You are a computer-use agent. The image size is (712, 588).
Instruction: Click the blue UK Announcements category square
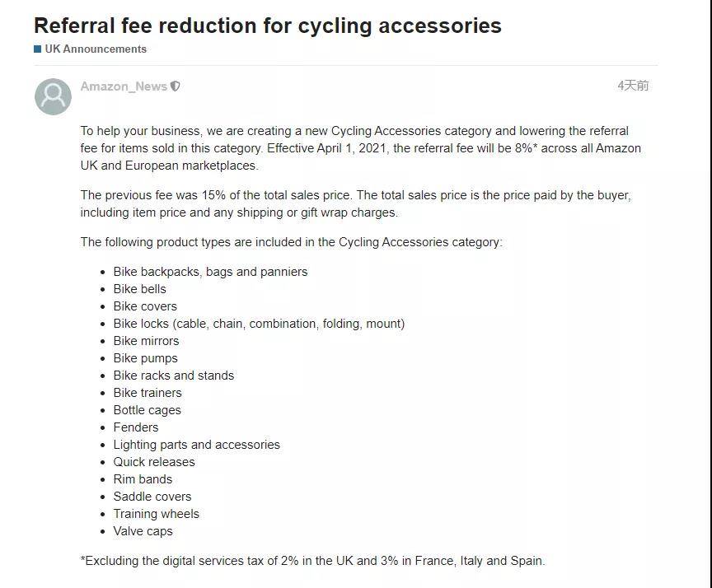(x=38, y=49)
